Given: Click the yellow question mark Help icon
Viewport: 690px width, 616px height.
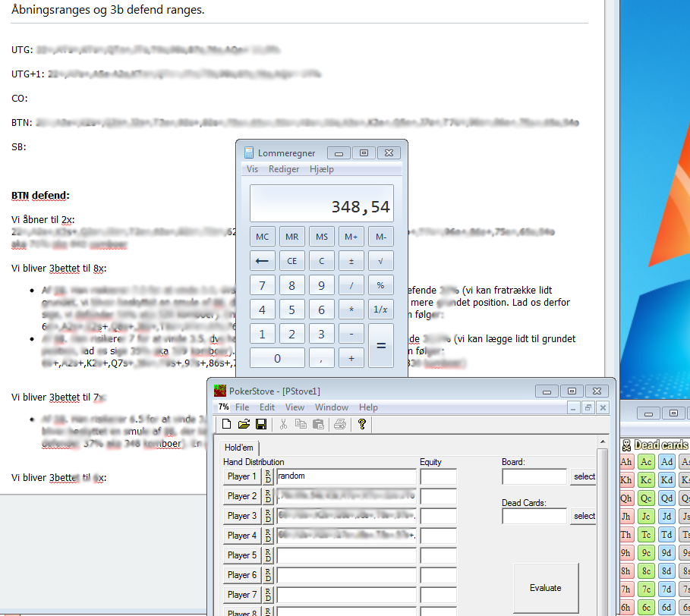Looking at the screenshot, I should point(362,424).
